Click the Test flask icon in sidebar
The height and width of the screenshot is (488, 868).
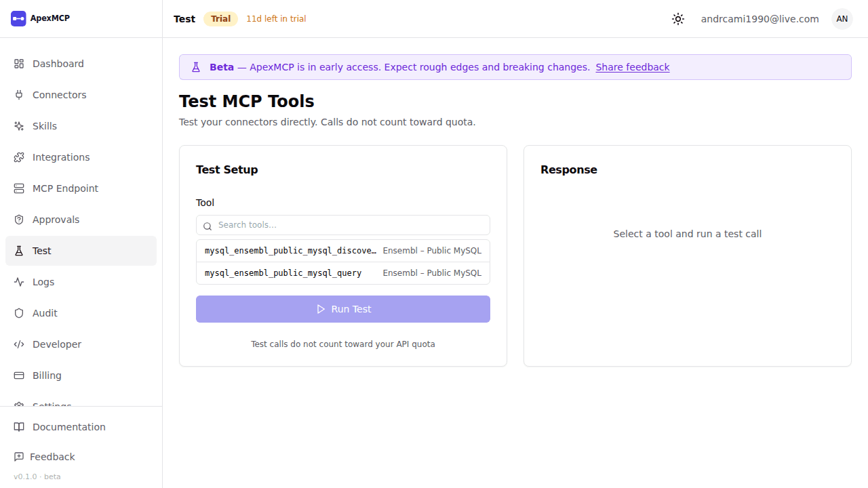tap(19, 251)
